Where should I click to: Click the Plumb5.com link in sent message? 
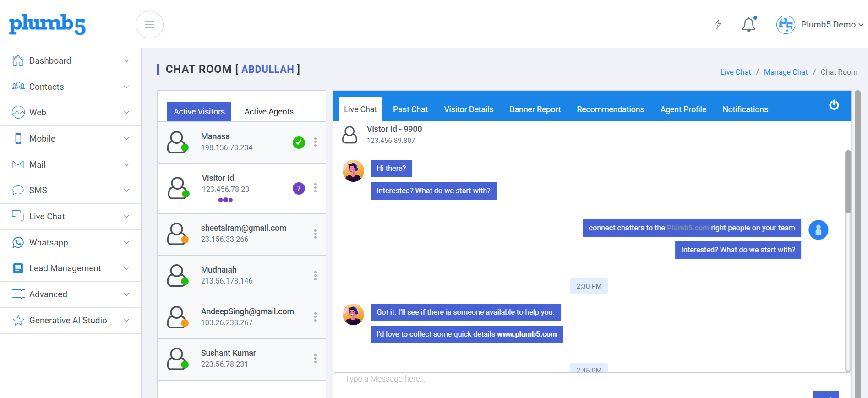688,228
